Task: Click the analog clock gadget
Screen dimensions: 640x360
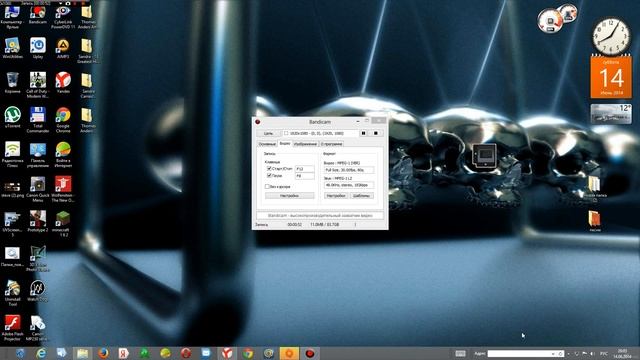Action: click(x=611, y=37)
